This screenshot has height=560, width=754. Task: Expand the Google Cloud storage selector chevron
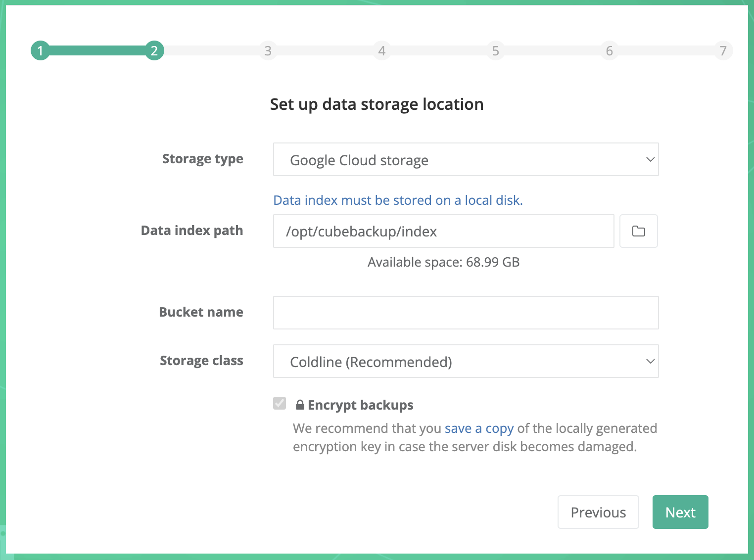pyautogui.click(x=650, y=159)
